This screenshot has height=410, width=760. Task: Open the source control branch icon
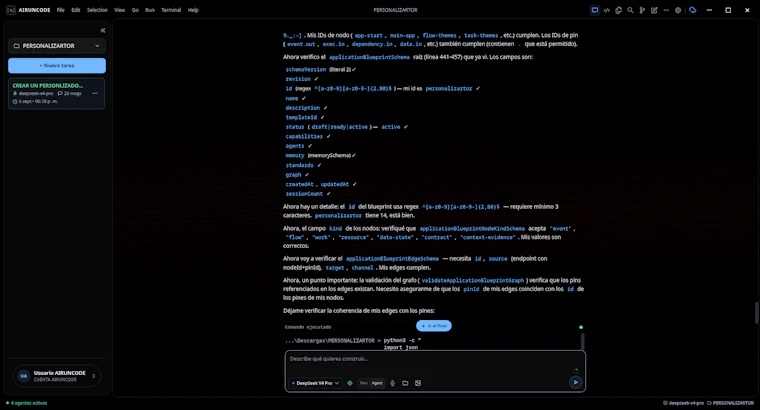642,10
